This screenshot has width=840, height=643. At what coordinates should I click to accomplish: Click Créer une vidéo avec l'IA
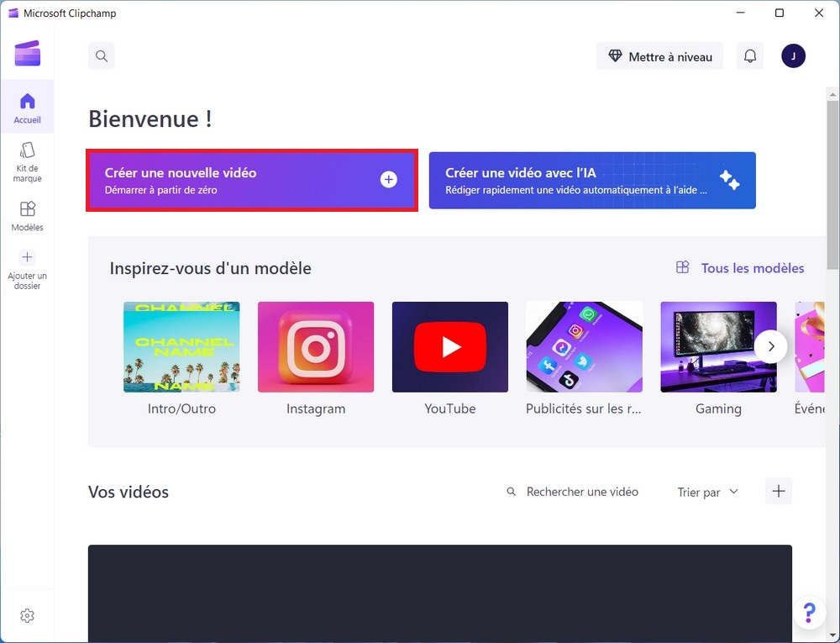[592, 181]
